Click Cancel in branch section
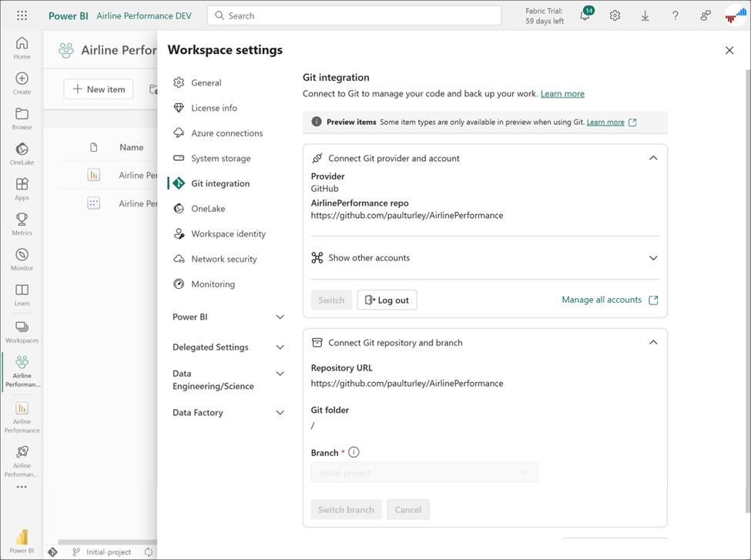This screenshot has height=560, width=751. pos(408,510)
